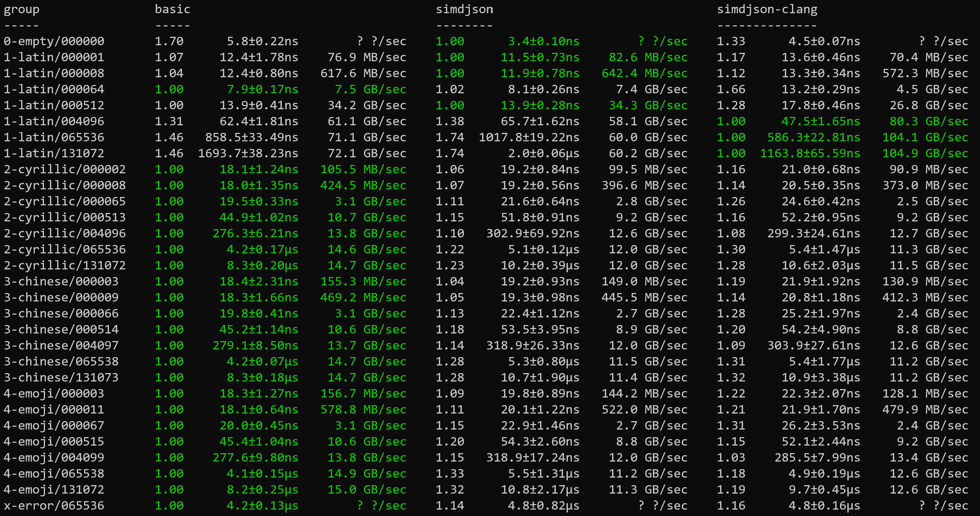The image size is (980, 516).
Task: Click the '1693.7±38.23ns' timing value
Action: (248, 153)
